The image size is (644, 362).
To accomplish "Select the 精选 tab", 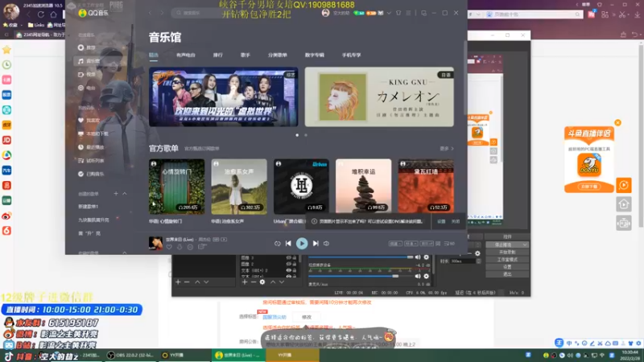I will point(154,55).
